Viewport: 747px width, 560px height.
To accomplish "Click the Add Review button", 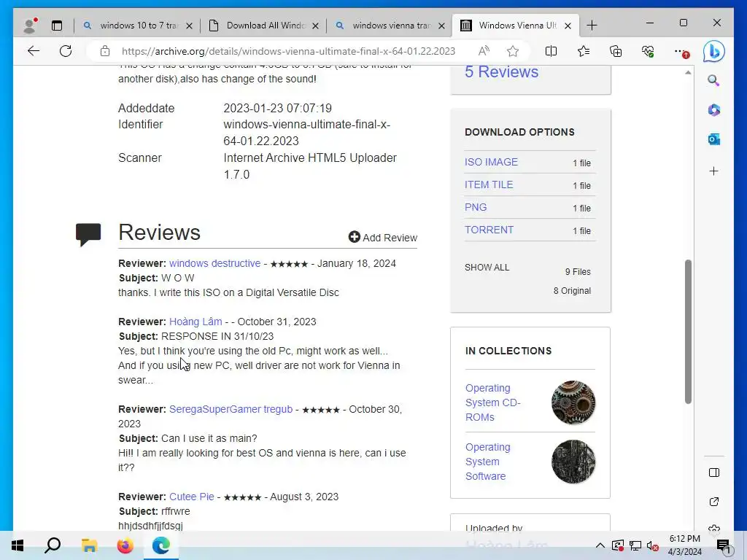I will pos(382,237).
